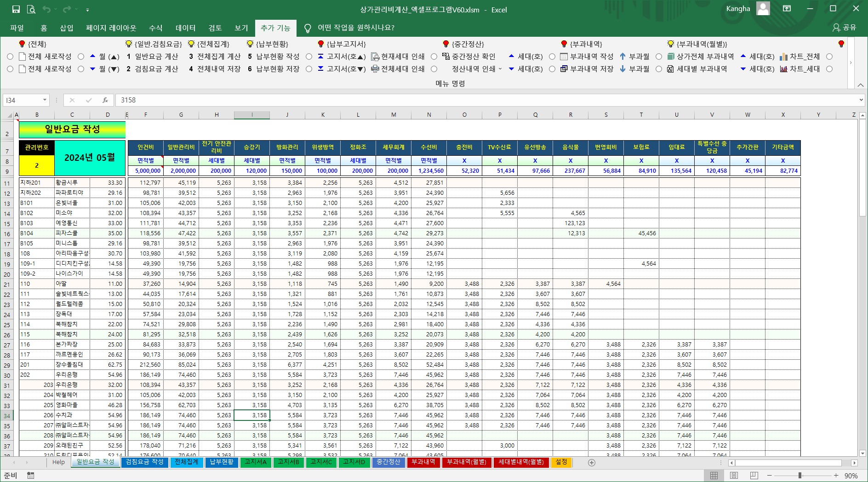Click the 전체집계 계산 button
The width and height of the screenshot is (868, 482).
[x=215, y=57]
